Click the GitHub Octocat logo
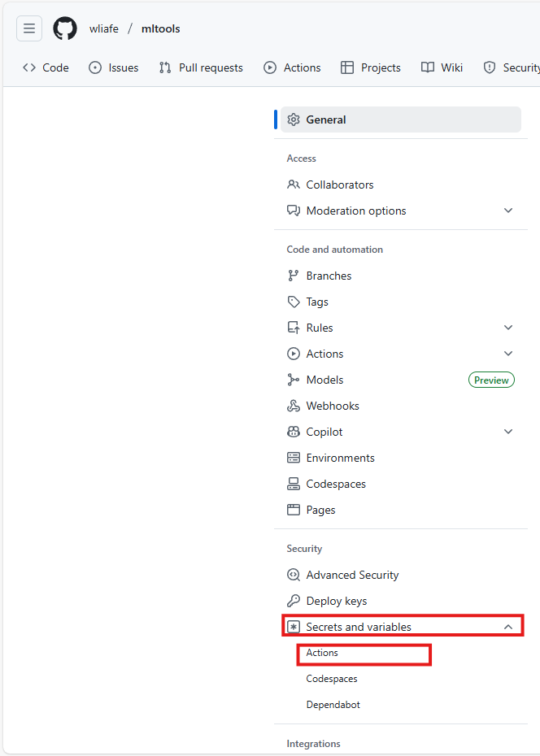 pyautogui.click(x=65, y=28)
